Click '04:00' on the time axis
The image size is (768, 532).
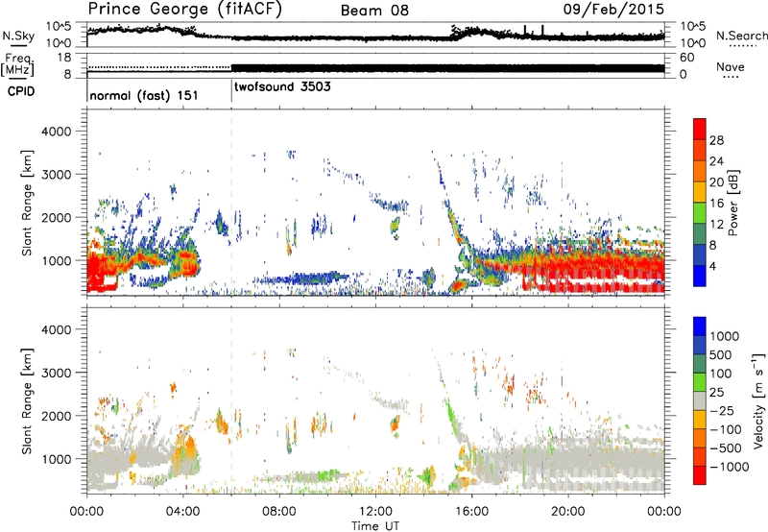tap(182, 512)
